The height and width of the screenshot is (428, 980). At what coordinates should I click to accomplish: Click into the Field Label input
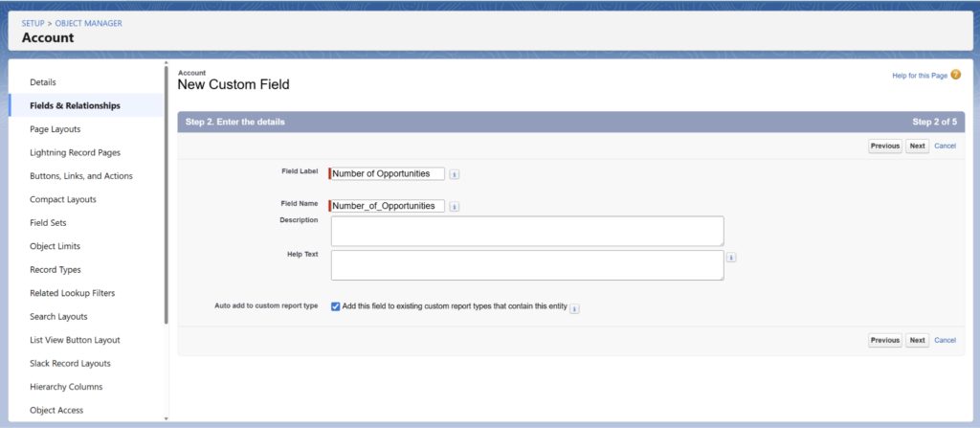point(388,174)
